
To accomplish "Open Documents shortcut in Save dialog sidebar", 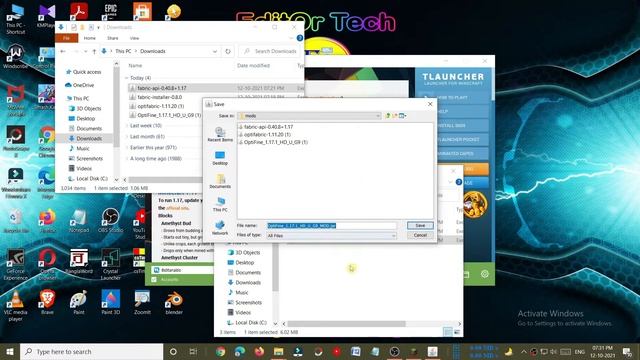I will coord(220,181).
